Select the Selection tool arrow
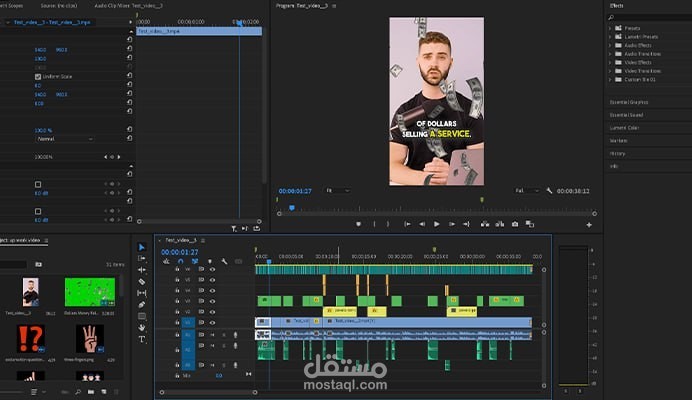This screenshot has height=400, width=692. [141, 247]
